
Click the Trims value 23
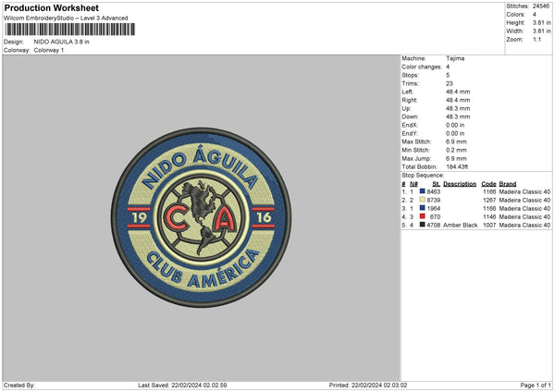tap(450, 83)
